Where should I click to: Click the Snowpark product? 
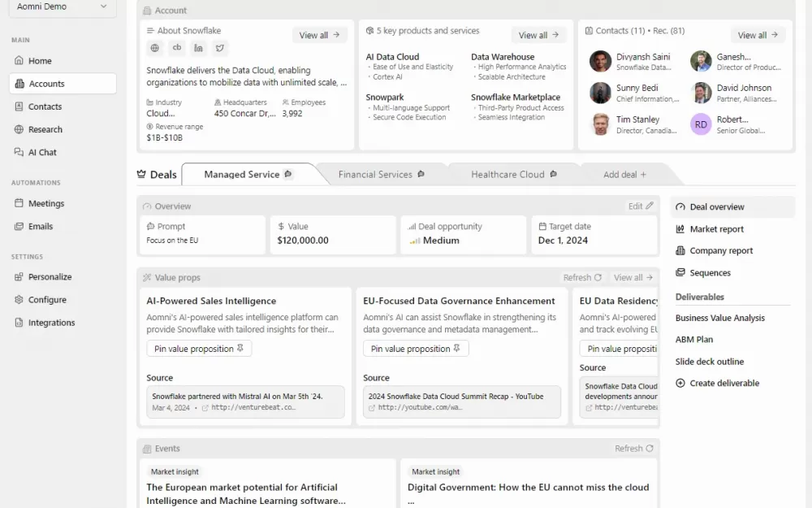coord(385,97)
